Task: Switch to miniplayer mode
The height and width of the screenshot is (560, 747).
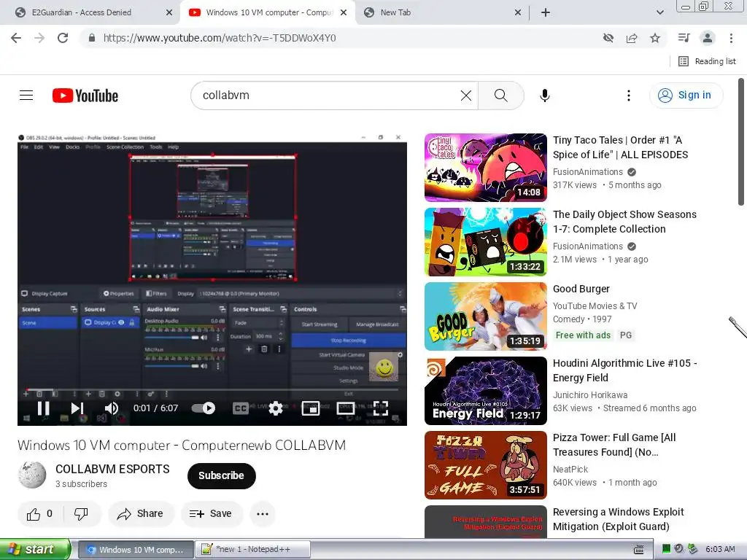Action: pyautogui.click(x=311, y=408)
